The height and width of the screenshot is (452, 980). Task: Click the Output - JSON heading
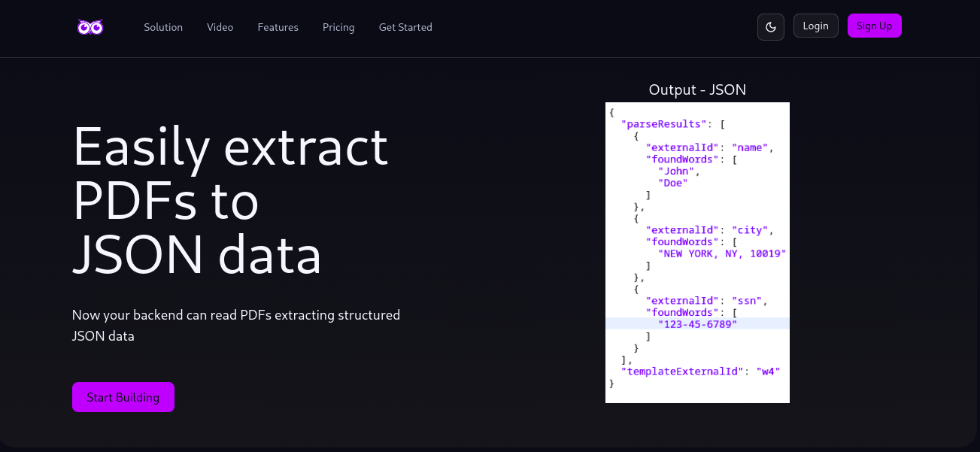tap(697, 89)
